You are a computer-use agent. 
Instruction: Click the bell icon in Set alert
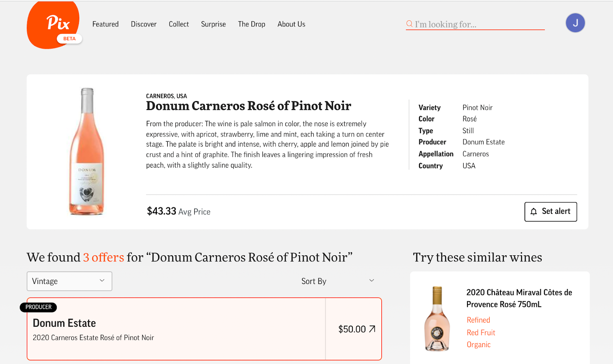[534, 212]
